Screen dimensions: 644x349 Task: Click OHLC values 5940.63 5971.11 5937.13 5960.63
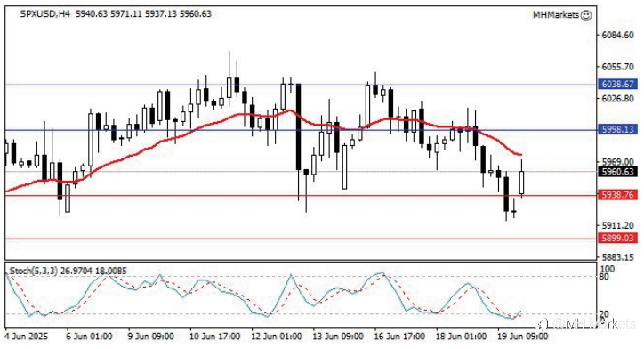[x=144, y=14]
